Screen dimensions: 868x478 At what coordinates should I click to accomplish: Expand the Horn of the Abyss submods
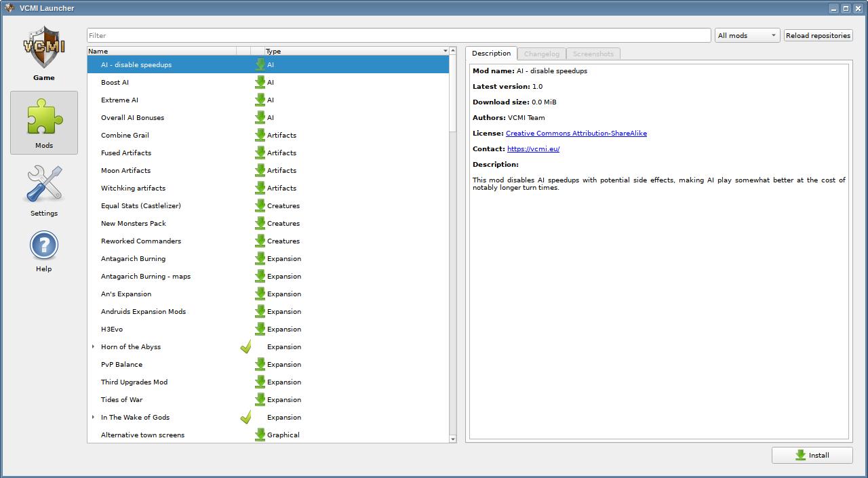[x=93, y=346]
